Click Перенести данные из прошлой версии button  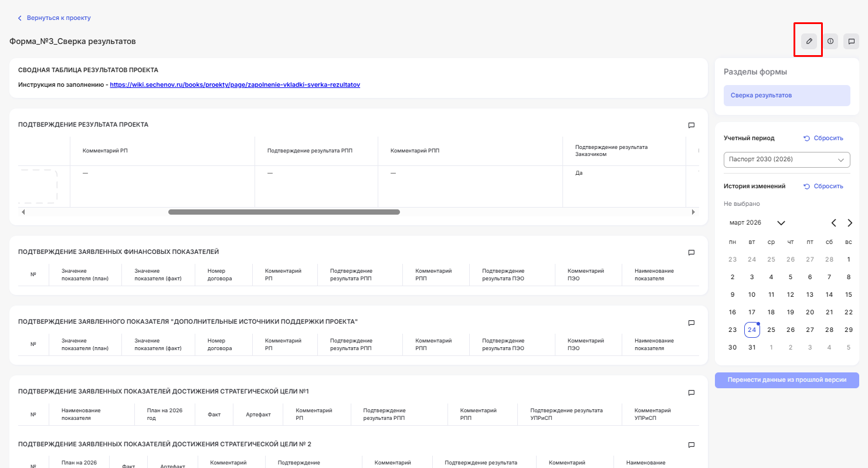tap(786, 380)
